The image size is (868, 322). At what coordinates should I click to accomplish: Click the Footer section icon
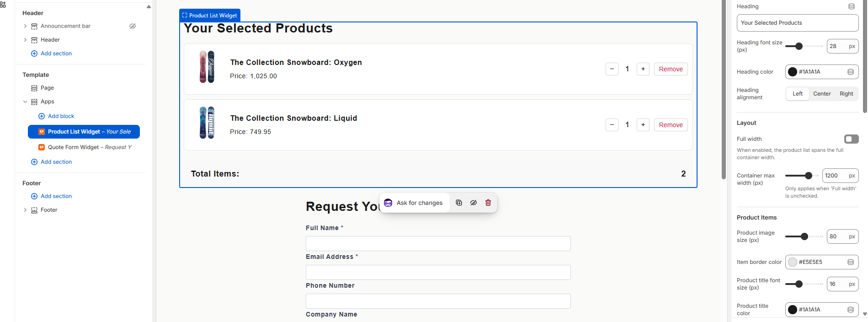34,210
